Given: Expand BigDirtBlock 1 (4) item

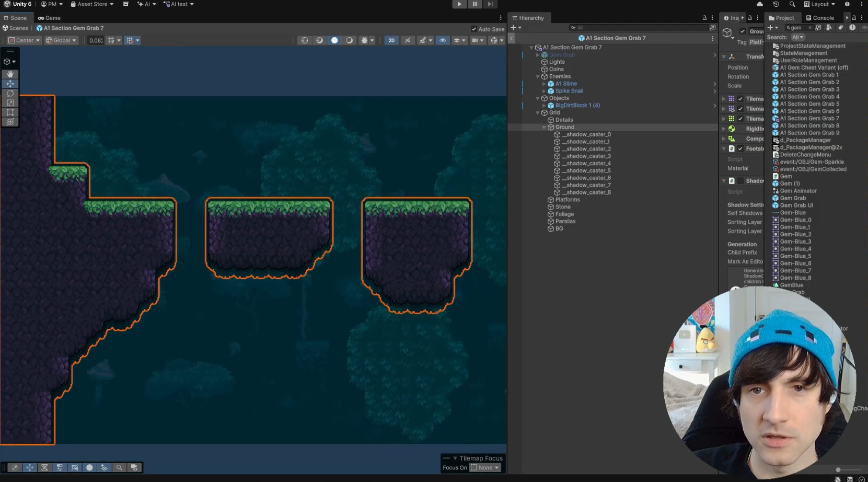Looking at the screenshot, I should pos(544,106).
